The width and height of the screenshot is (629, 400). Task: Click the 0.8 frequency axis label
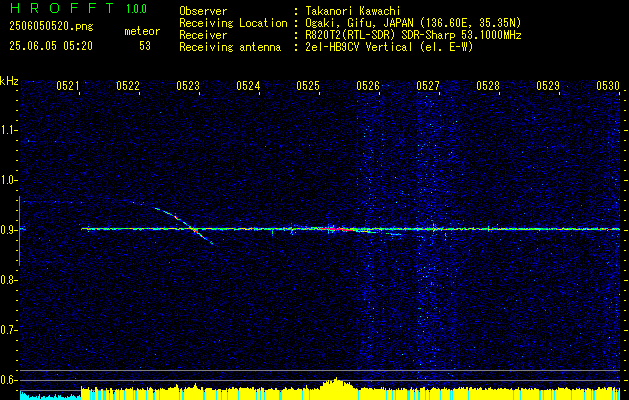pos(8,280)
